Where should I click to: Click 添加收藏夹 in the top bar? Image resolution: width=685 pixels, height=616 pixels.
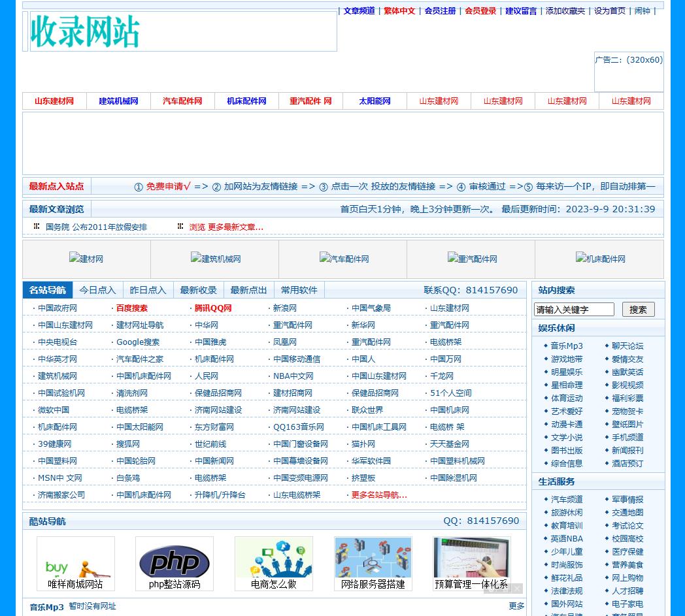pos(565,11)
